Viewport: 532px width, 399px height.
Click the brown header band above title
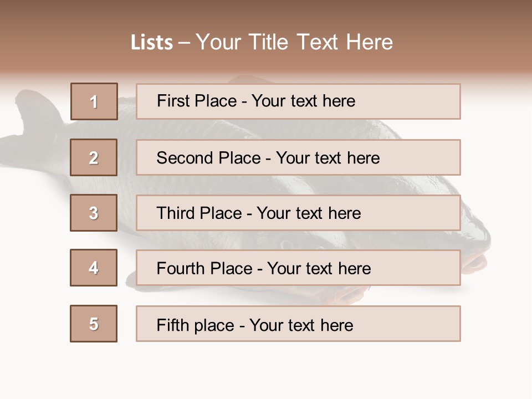pos(266,12)
